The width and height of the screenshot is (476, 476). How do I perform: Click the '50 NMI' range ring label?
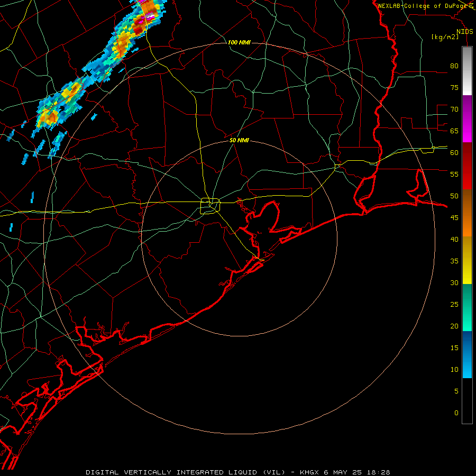pos(239,140)
